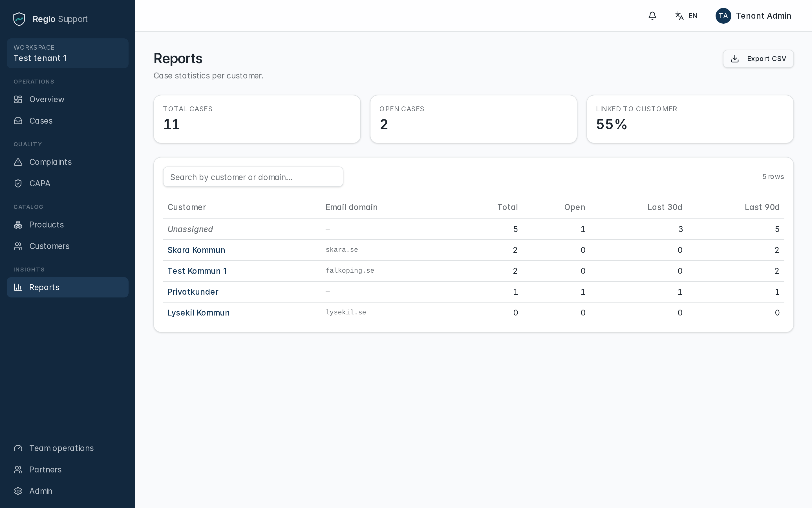Click the Last 30d column header
This screenshot has height=508, width=812.
point(665,207)
